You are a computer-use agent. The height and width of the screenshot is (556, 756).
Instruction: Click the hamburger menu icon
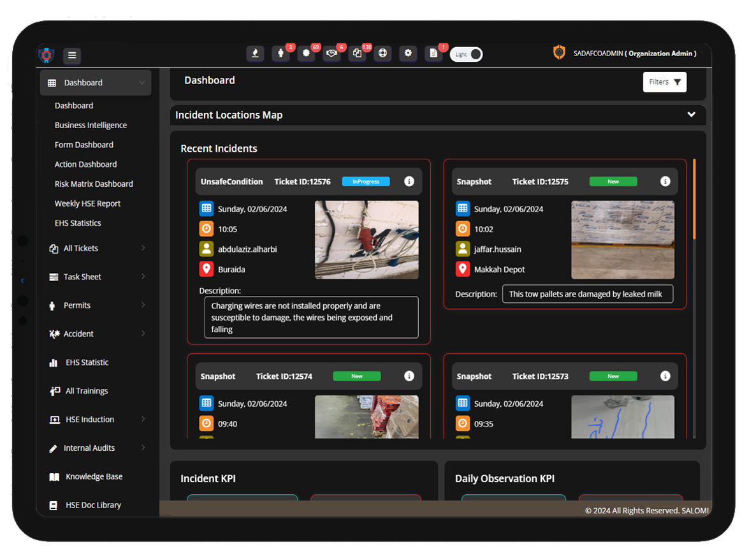click(72, 55)
